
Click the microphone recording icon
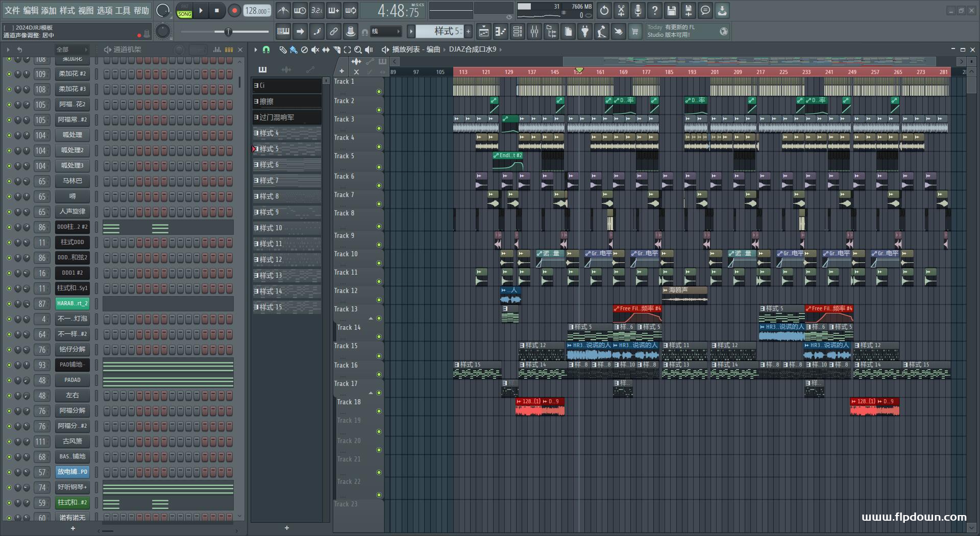pos(638,10)
